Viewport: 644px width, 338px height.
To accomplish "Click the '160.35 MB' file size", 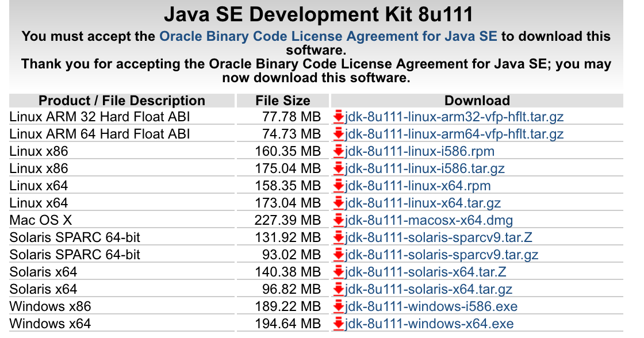I will coord(288,152).
